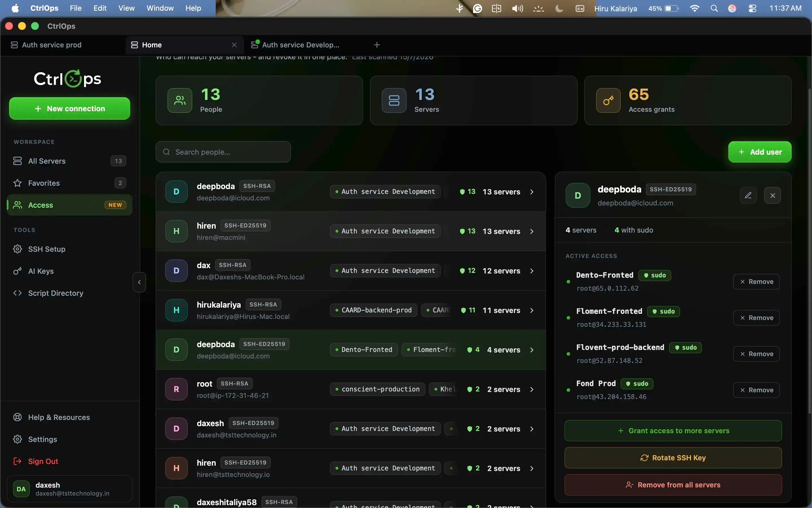This screenshot has width=812, height=508.
Task: Click the Do Not Disturb moon icon
Action: tap(559, 8)
